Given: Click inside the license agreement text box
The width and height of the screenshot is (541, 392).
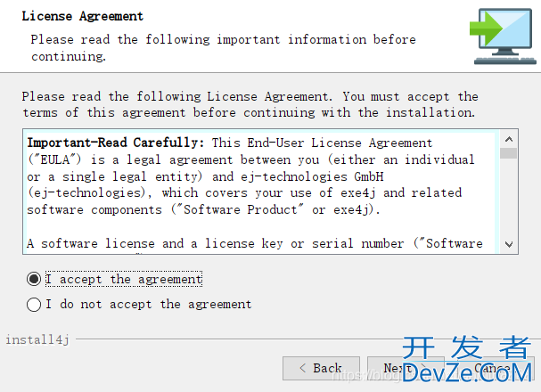Looking at the screenshot, I should click(x=261, y=192).
